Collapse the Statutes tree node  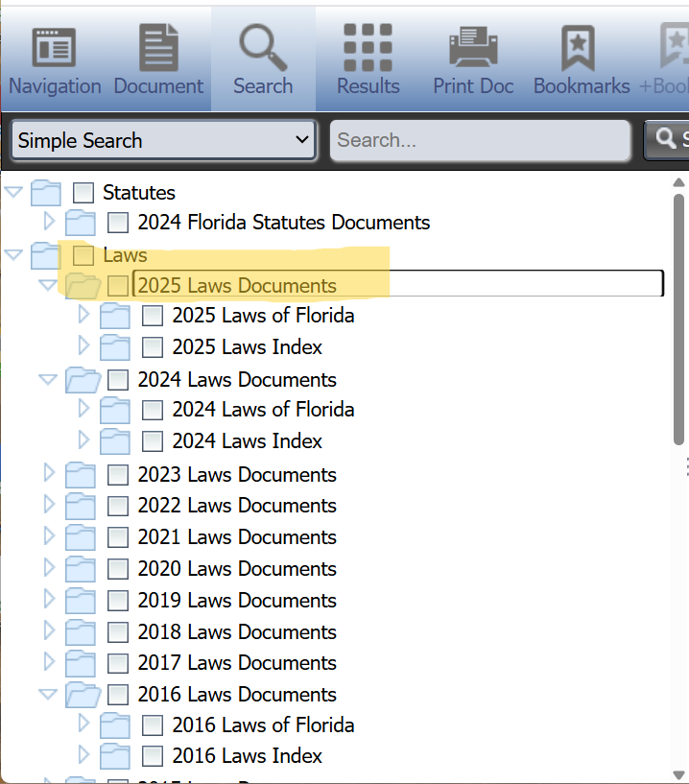click(x=13, y=192)
